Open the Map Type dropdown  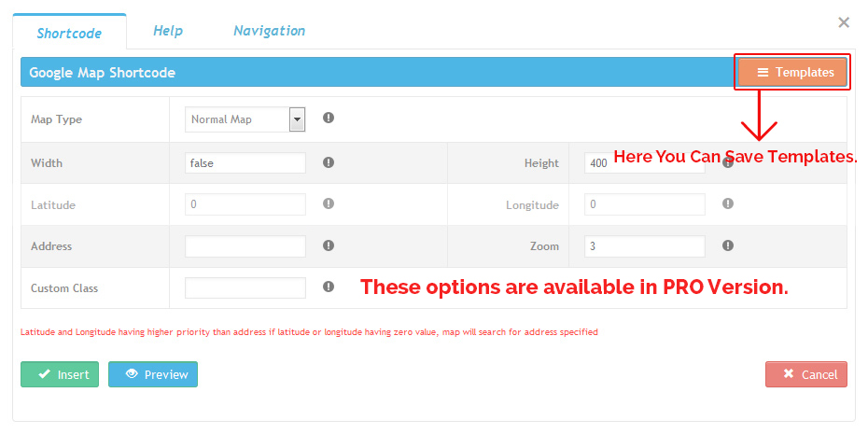(297, 119)
